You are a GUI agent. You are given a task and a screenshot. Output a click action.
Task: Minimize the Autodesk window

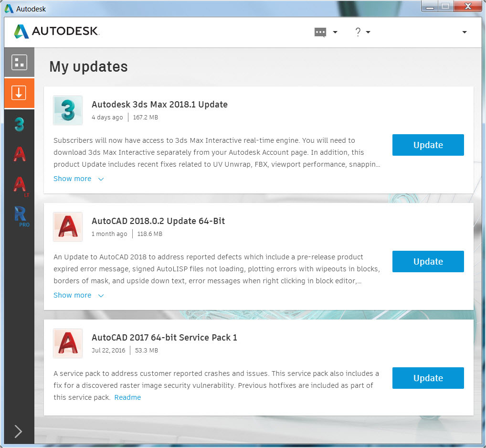pos(430,7)
